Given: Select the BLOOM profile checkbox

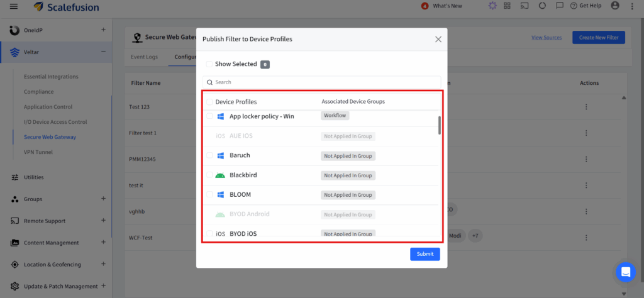Looking at the screenshot, I should point(209,194).
